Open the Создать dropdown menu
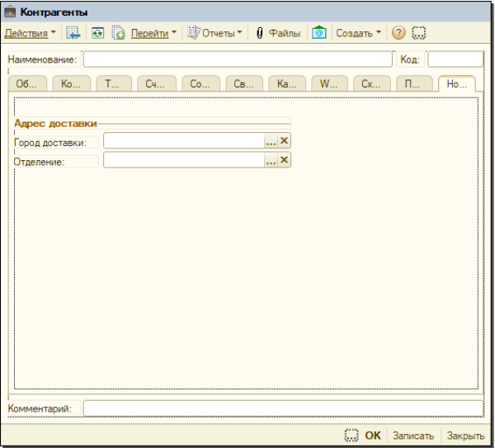 (358, 33)
